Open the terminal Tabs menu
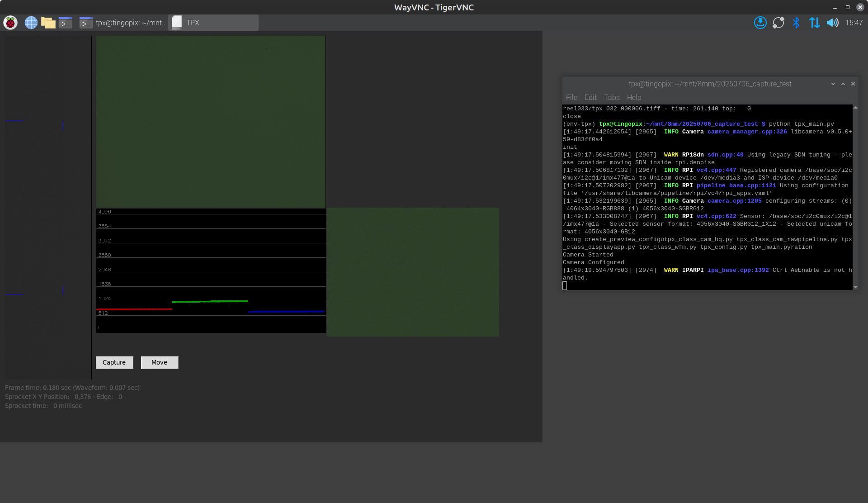The image size is (868, 503). point(611,97)
